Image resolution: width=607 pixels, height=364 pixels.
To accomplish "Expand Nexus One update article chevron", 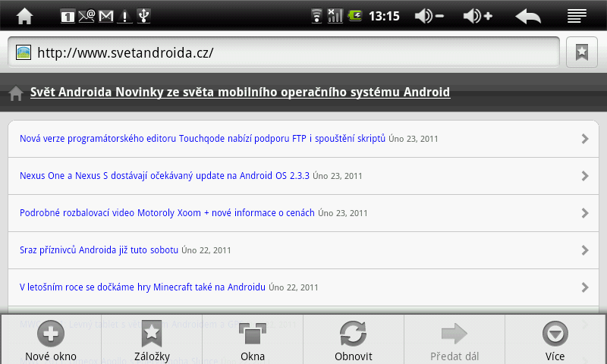I will point(585,176).
